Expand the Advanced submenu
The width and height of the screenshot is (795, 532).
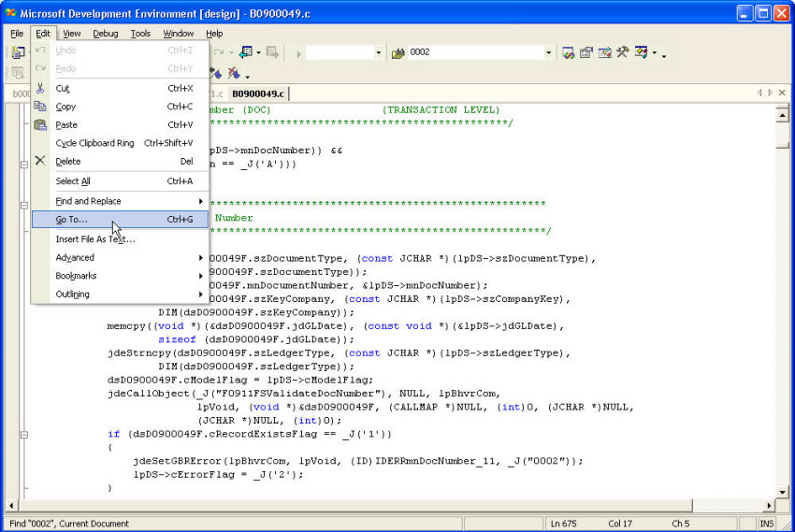pos(120,257)
